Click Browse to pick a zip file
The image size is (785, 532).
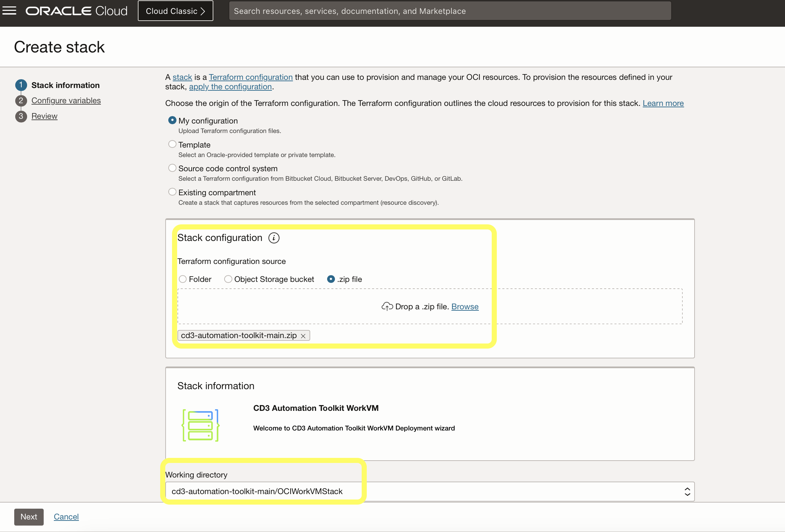(x=465, y=307)
